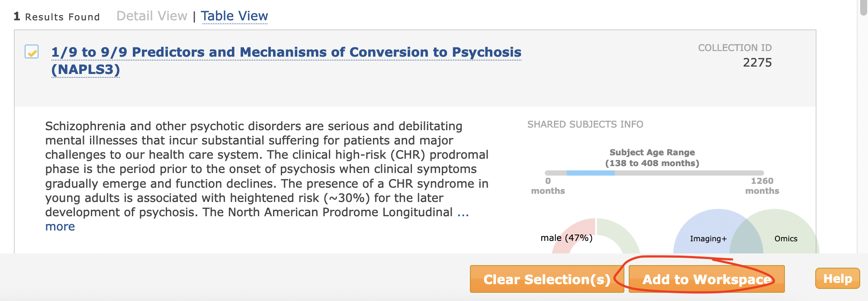
Task: Click the collection ID number 2275
Action: tap(757, 63)
